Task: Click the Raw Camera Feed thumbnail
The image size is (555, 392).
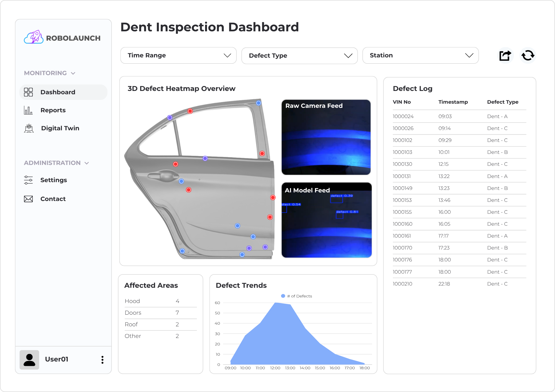Action: tap(326, 137)
